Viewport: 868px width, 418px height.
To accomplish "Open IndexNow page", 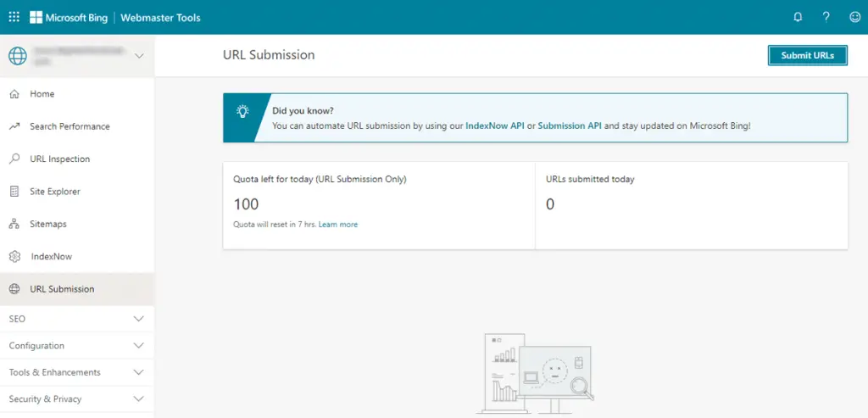I will click(77, 257).
